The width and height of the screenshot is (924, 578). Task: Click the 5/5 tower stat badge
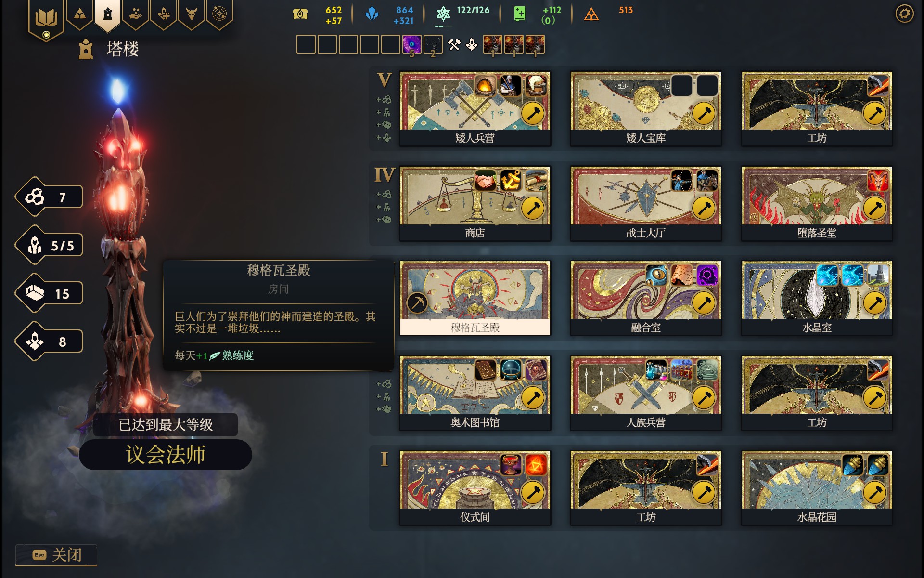tap(49, 245)
